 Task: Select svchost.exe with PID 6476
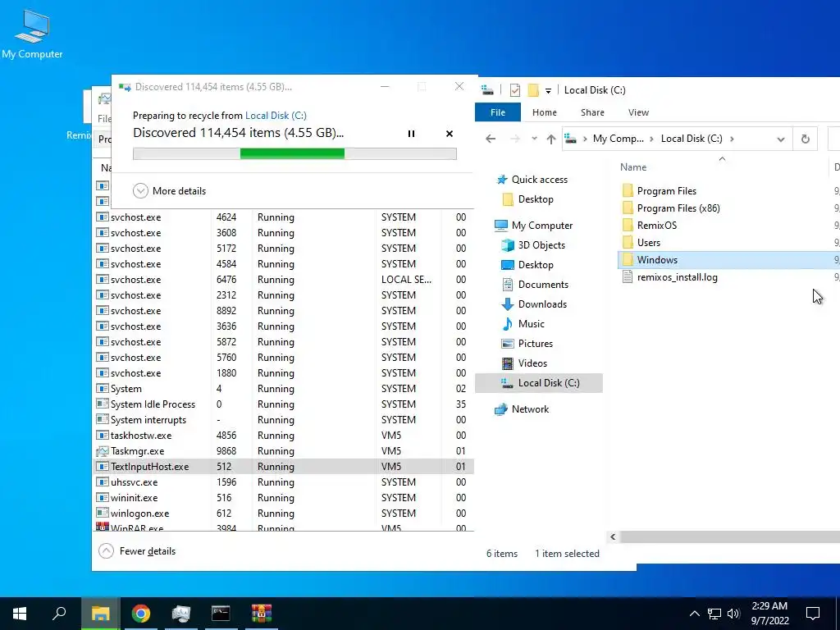(x=283, y=280)
